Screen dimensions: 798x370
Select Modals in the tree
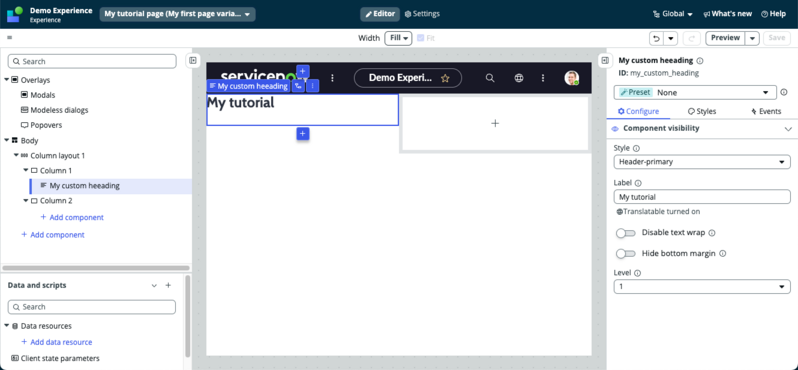pos(38,95)
